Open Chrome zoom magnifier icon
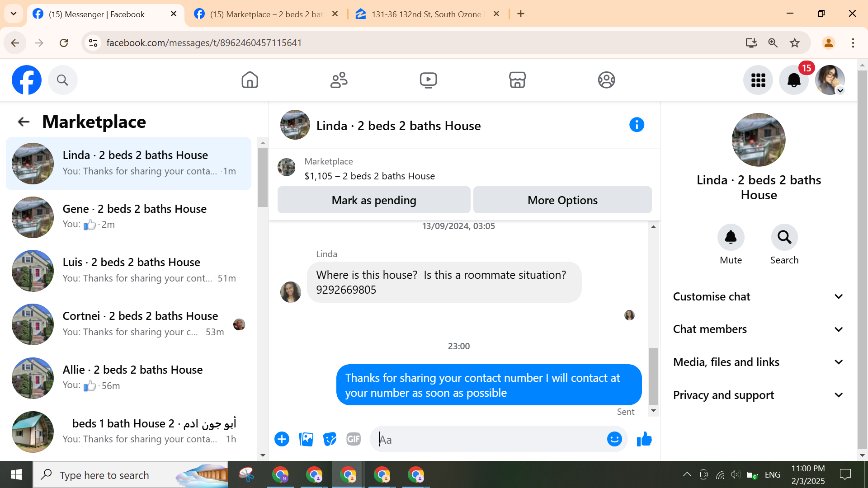 [773, 43]
